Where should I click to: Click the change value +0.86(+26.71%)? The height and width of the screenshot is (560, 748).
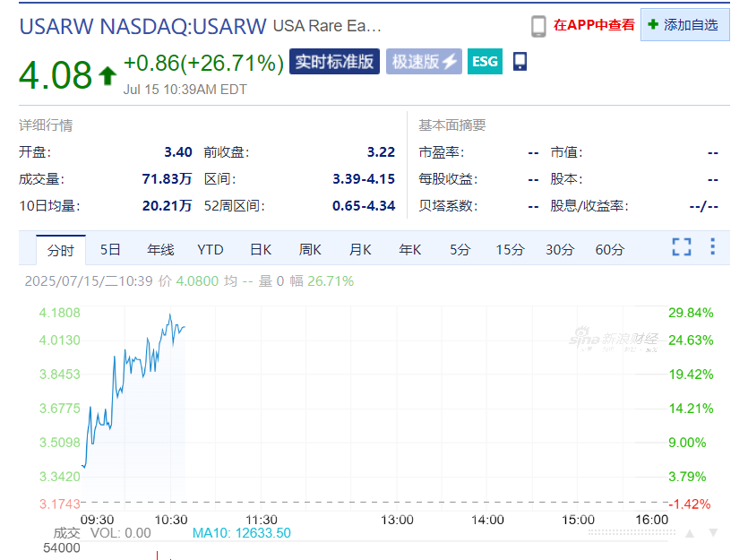tap(203, 63)
